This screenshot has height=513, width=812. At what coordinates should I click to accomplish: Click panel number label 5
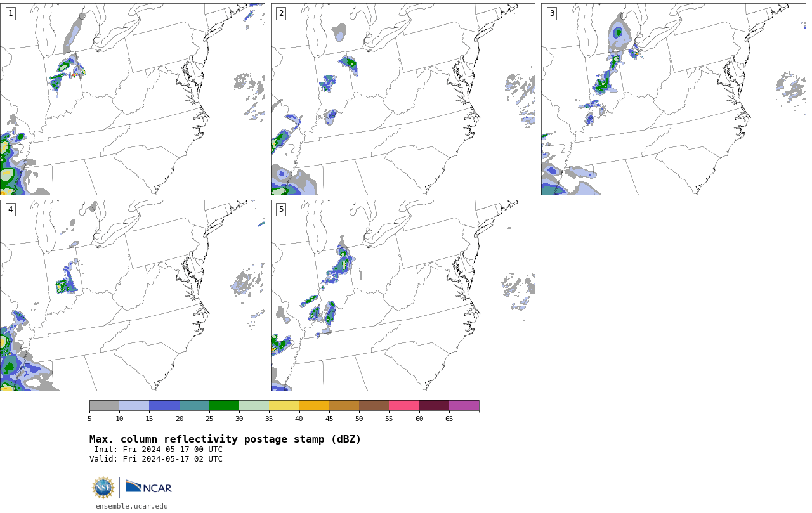point(281,209)
